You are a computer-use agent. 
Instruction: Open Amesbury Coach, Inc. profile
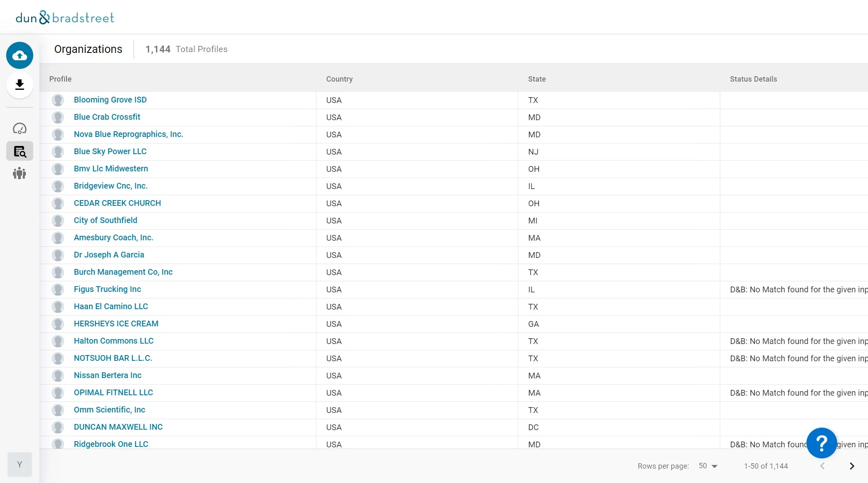click(x=113, y=238)
